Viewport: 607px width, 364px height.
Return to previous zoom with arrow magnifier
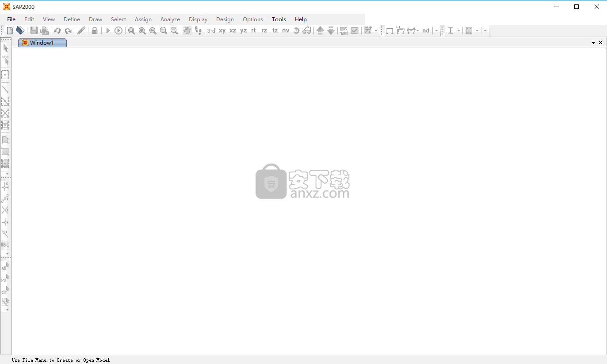click(x=153, y=30)
